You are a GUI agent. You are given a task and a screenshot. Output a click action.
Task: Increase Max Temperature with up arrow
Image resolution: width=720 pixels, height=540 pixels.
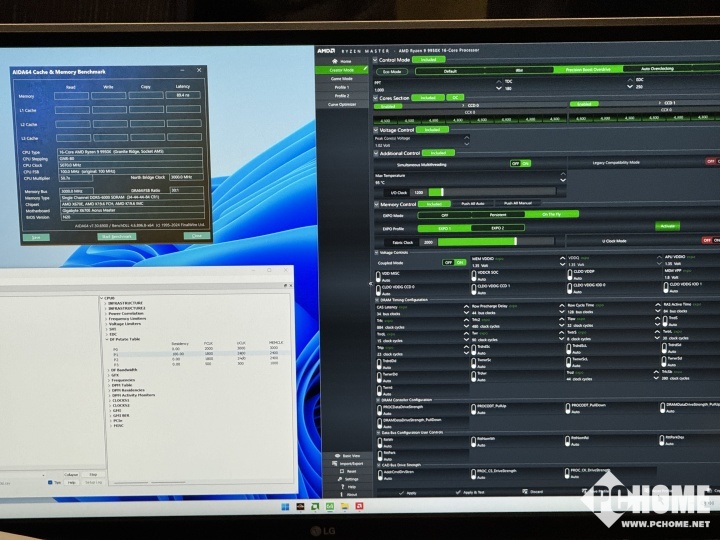coord(563,174)
